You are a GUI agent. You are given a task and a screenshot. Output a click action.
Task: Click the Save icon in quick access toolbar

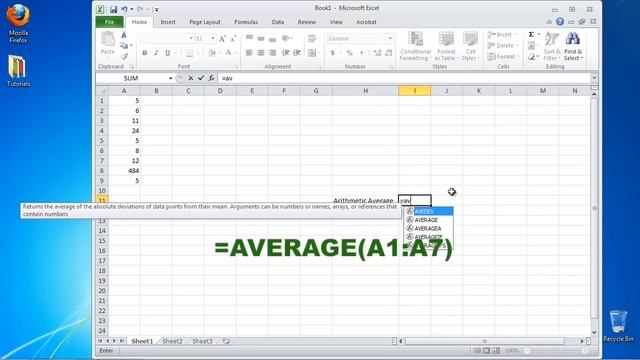click(113, 9)
